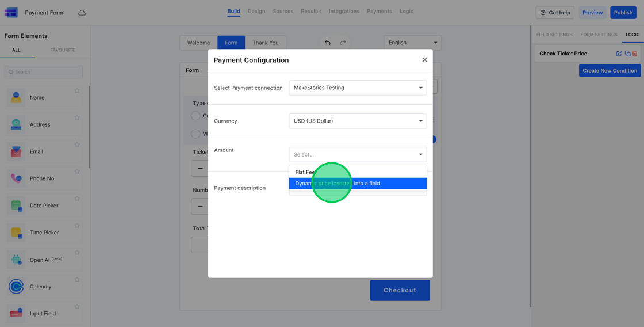Click the Publish button

623,13
